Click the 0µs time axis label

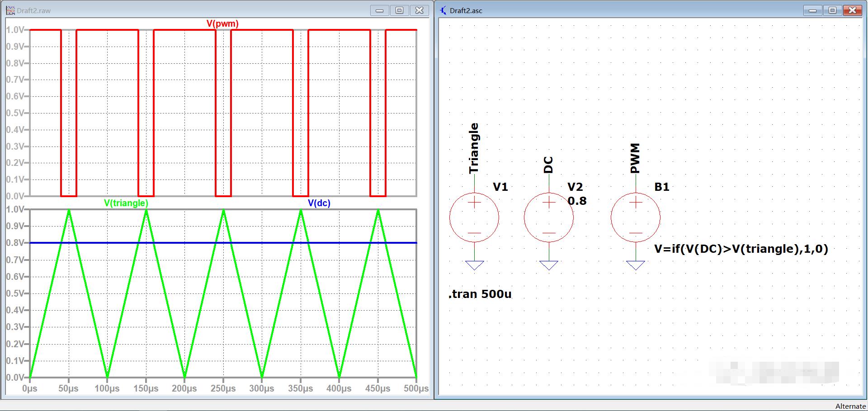(x=30, y=388)
